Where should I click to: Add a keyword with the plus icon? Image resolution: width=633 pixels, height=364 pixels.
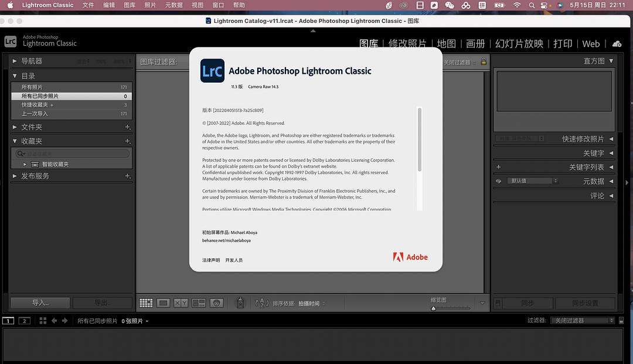[499, 166]
